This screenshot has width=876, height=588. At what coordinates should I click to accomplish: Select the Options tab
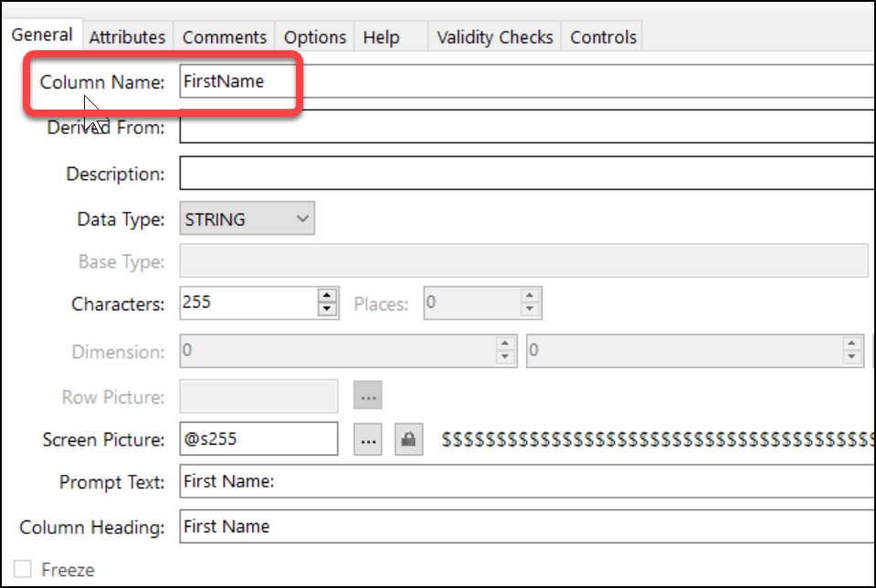click(314, 37)
